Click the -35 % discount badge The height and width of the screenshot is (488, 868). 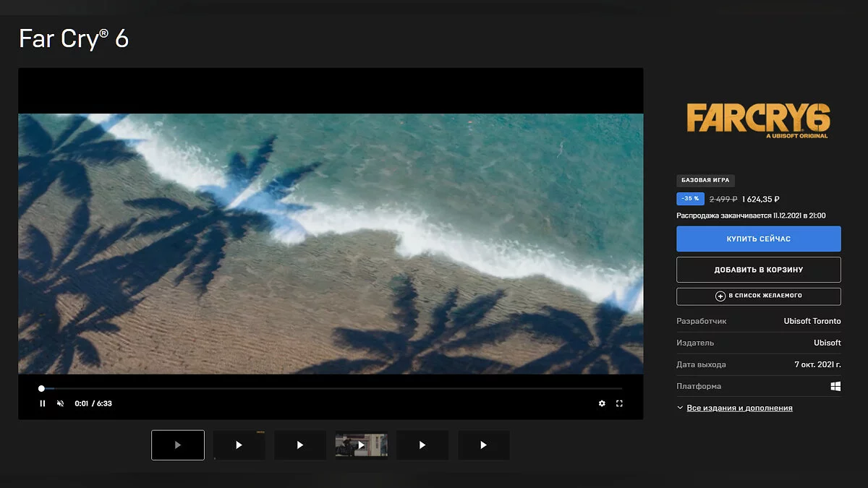(x=690, y=199)
